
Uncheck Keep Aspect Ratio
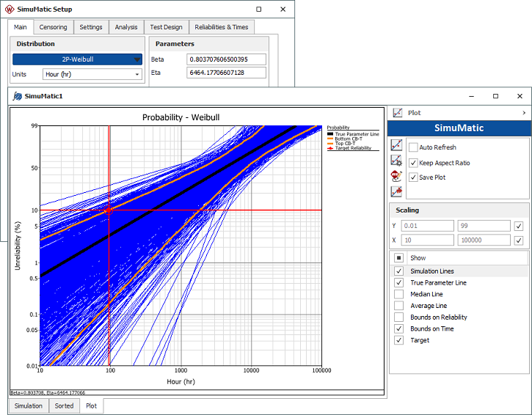414,163
